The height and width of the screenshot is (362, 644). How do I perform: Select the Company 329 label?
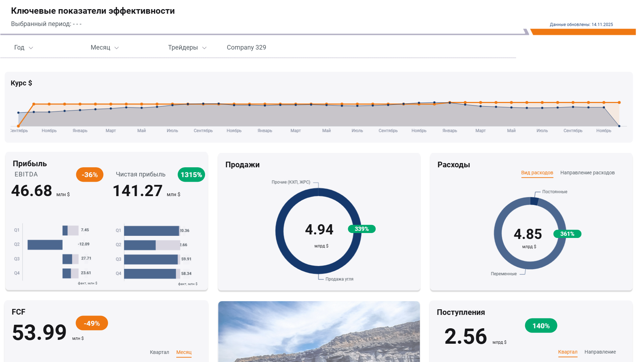tap(246, 47)
